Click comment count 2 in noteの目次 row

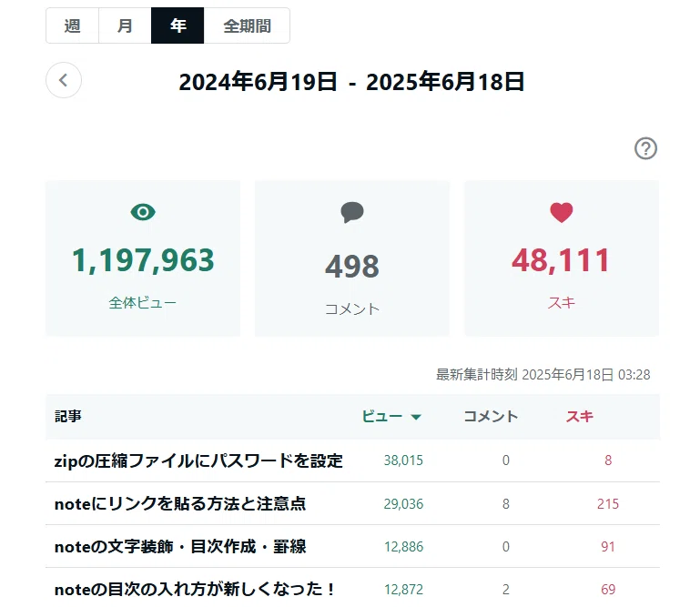506,590
